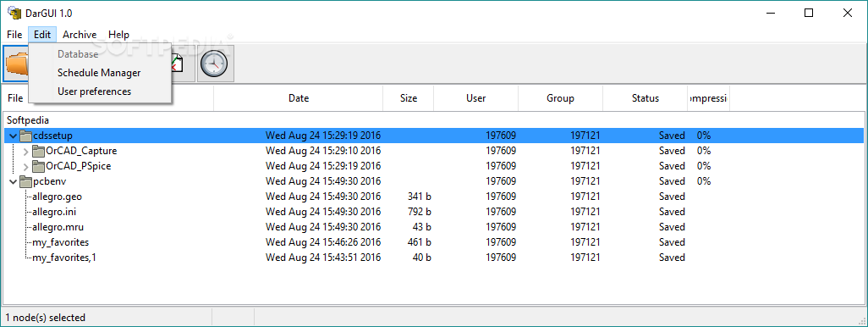Click the 1 node(s) selected status text
This screenshot has height=327, width=868.
coord(46,318)
